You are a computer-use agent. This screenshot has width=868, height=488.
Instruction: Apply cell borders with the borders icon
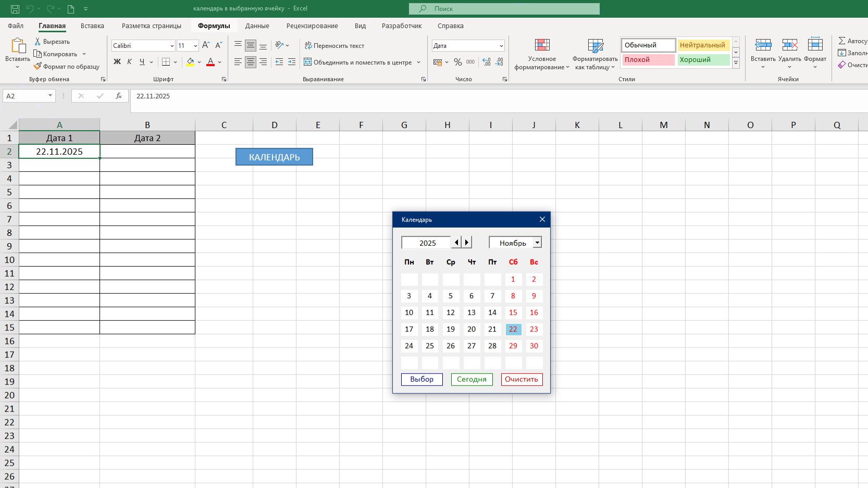tap(166, 62)
